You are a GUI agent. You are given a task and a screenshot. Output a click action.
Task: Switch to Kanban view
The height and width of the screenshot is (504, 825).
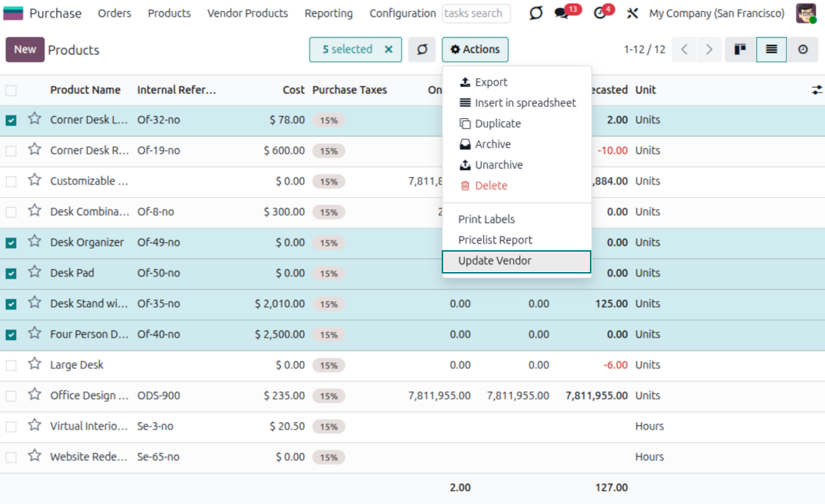[740, 50]
